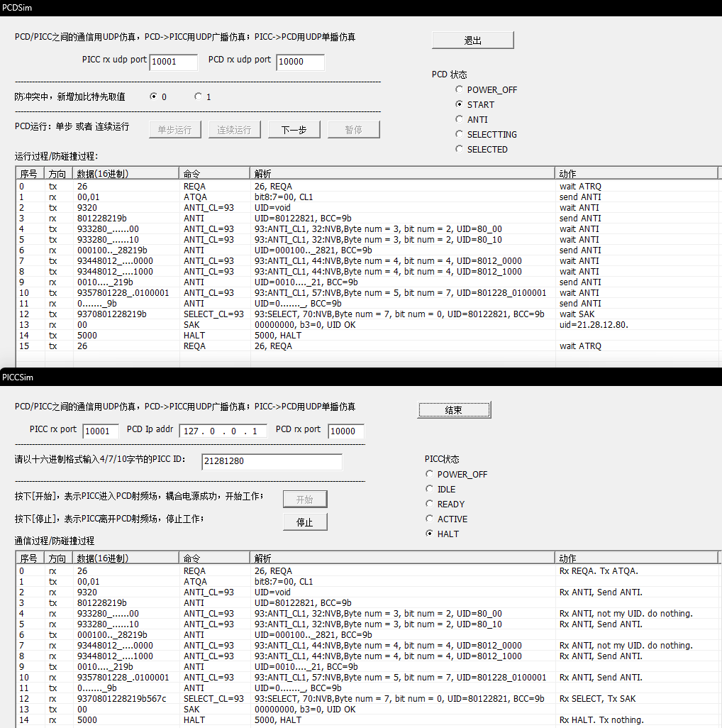
Task: Click PCDSim PICC rx udp port field
Action: pos(173,62)
